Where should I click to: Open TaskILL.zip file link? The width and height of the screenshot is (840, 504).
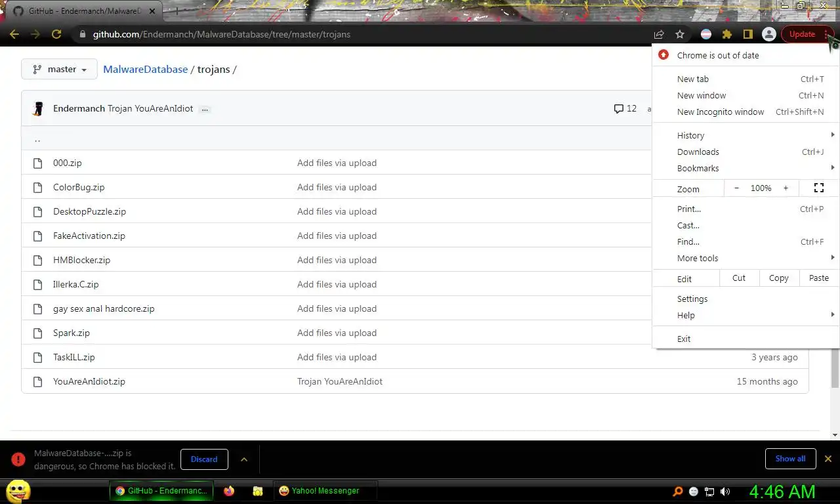click(74, 357)
